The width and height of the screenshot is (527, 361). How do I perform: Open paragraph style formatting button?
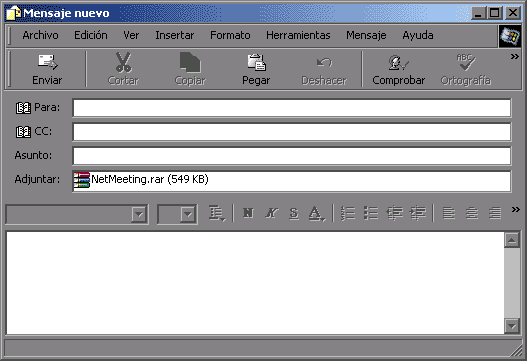click(x=216, y=213)
